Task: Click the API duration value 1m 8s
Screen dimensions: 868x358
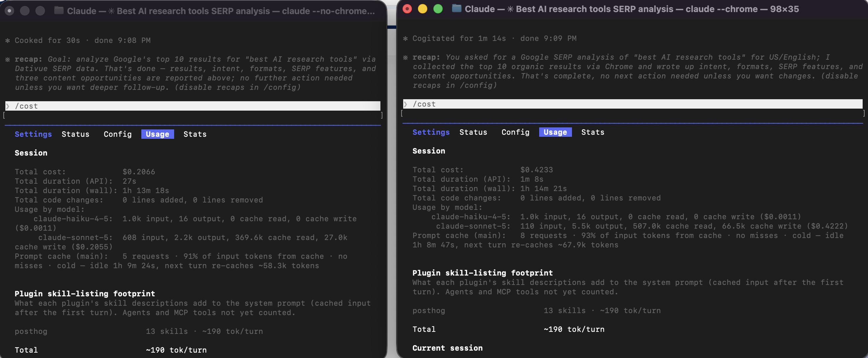Action: tap(532, 179)
